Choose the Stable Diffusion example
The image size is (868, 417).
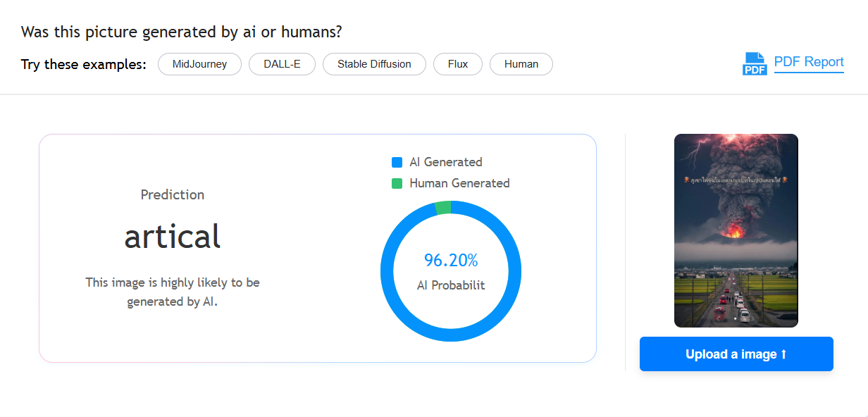(x=374, y=64)
